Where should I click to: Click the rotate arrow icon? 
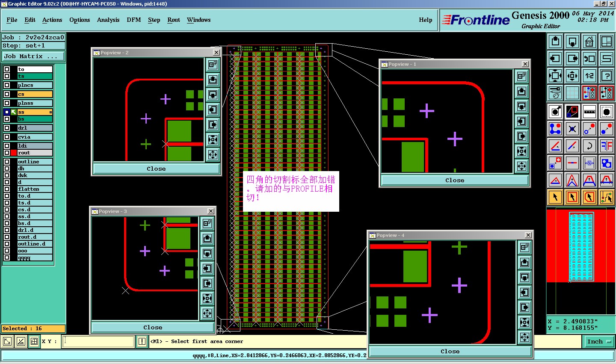[589, 146]
